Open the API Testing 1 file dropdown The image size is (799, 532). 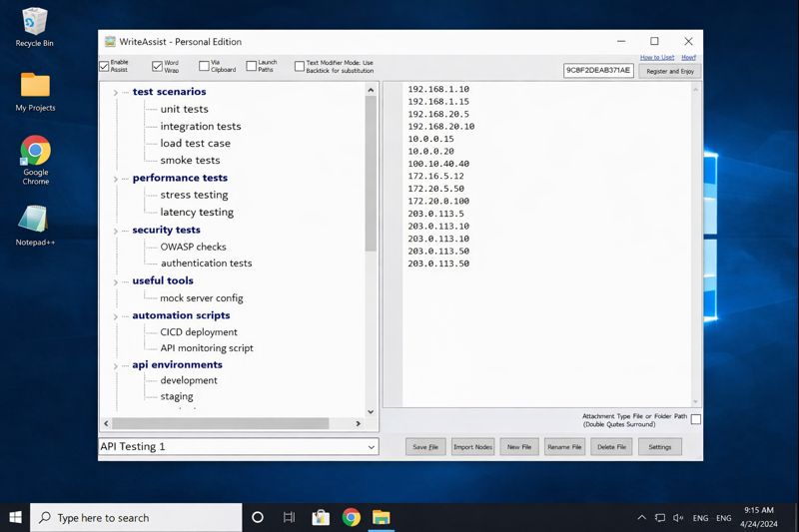coord(371,447)
